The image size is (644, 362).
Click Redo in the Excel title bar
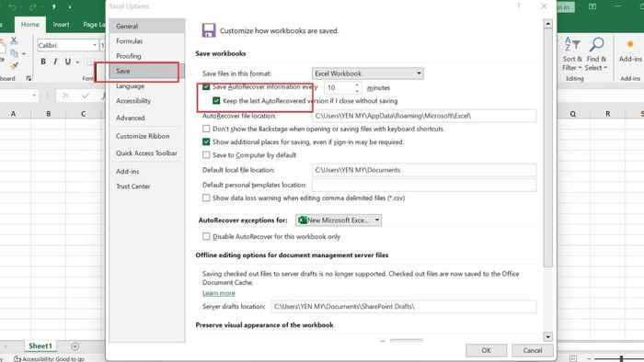pos(33,7)
